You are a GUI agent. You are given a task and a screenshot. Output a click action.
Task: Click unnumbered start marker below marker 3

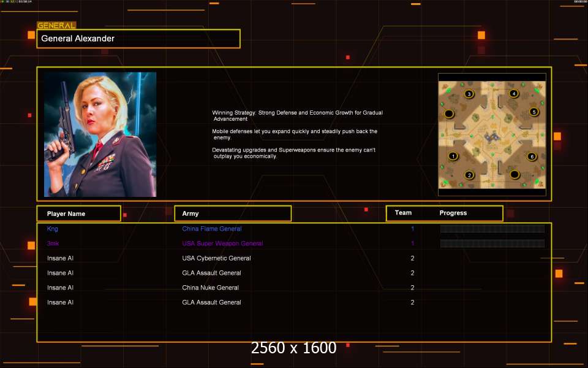click(449, 113)
